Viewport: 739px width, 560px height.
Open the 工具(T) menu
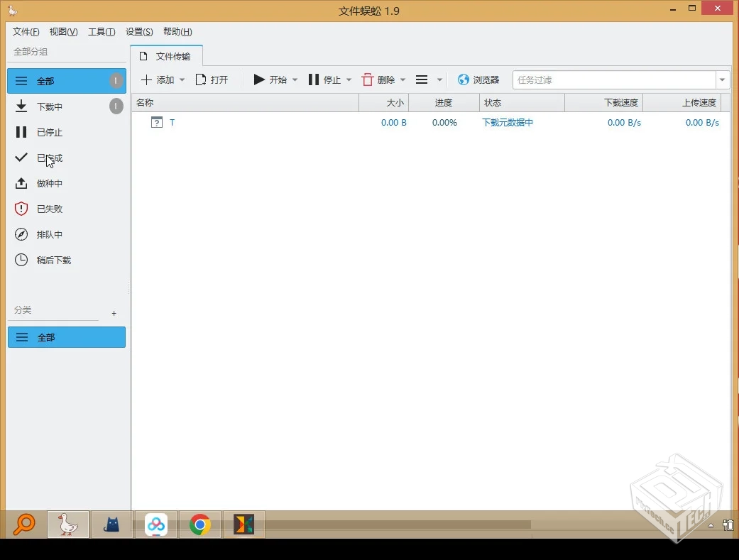pyautogui.click(x=101, y=31)
